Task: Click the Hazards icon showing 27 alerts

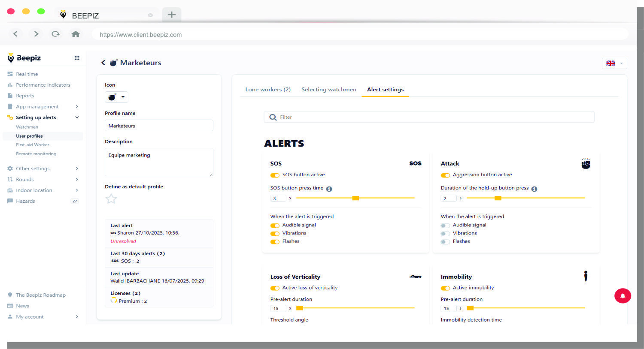Action: point(9,201)
